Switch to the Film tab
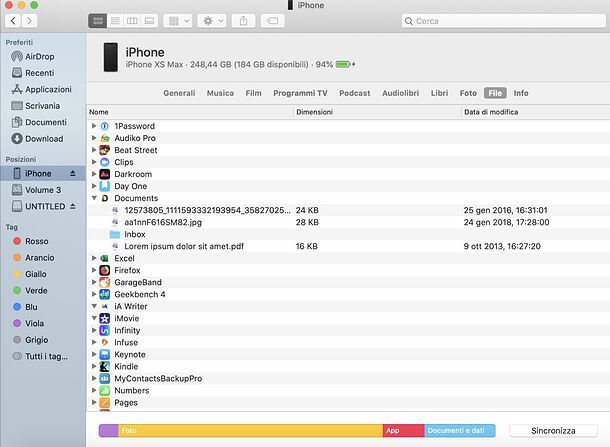The height and width of the screenshot is (447, 610). pyautogui.click(x=253, y=93)
